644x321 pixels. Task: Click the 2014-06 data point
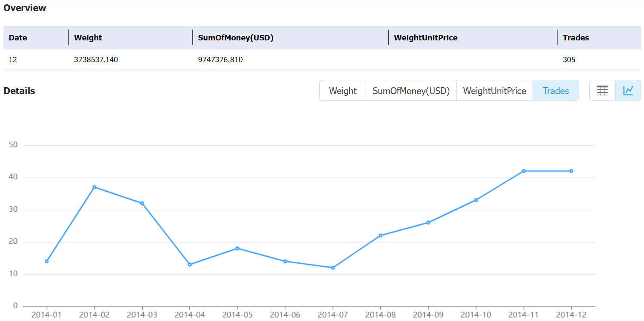(x=285, y=261)
